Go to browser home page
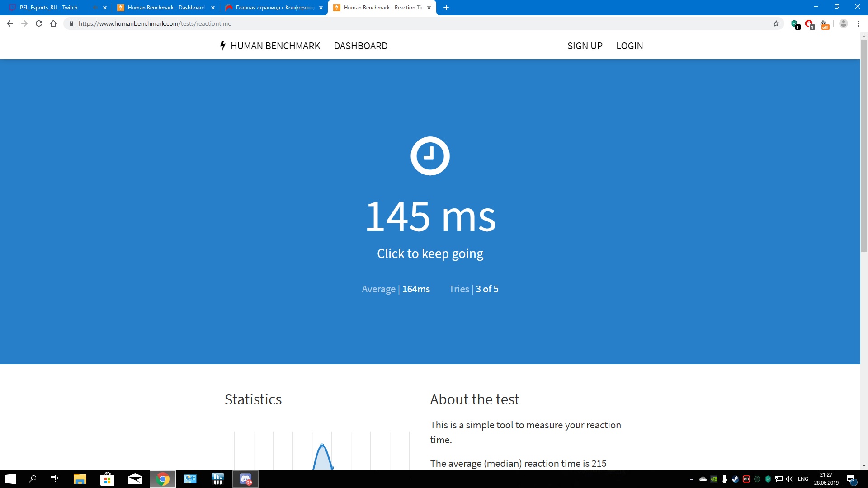Image resolution: width=868 pixels, height=488 pixels. (x=53, y=23)
